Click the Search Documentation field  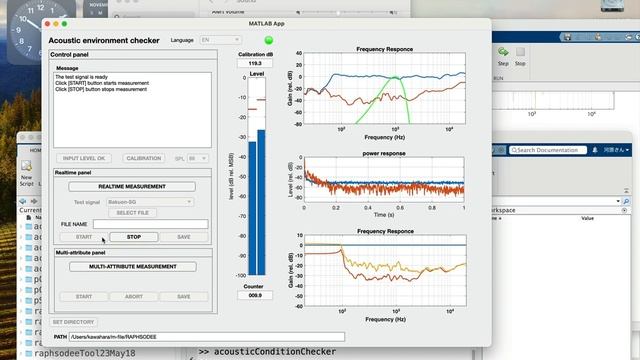[548, 150]
